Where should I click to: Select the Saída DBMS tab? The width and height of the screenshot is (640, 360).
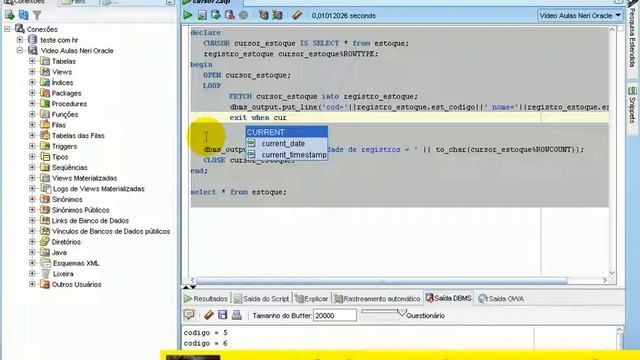pos(449,298)
